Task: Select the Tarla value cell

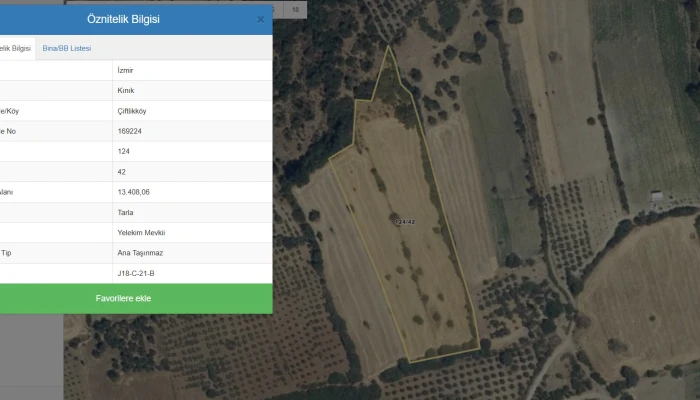Action: [x=126, y=212]
